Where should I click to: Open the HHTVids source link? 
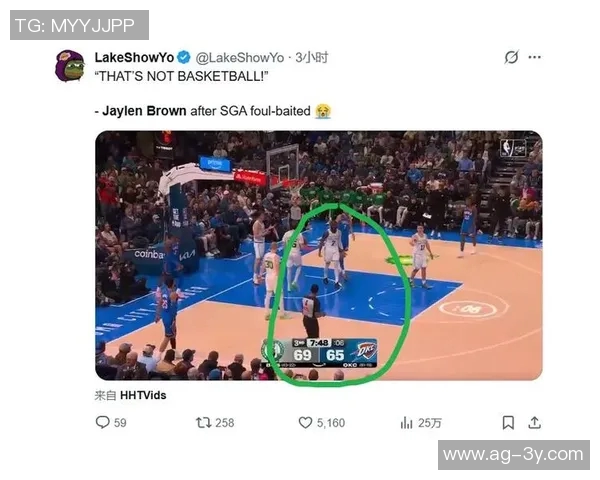click(143, 395)
